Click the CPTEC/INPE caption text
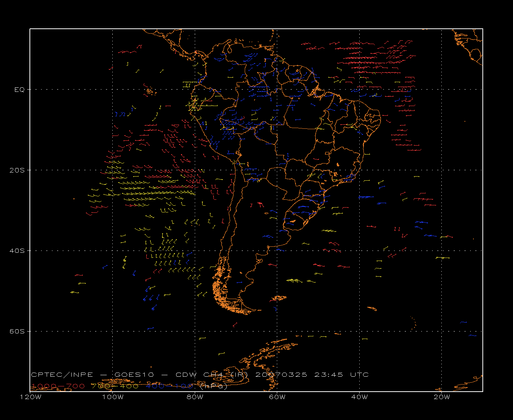Screen dimensions: 513x420 (62, 374)
